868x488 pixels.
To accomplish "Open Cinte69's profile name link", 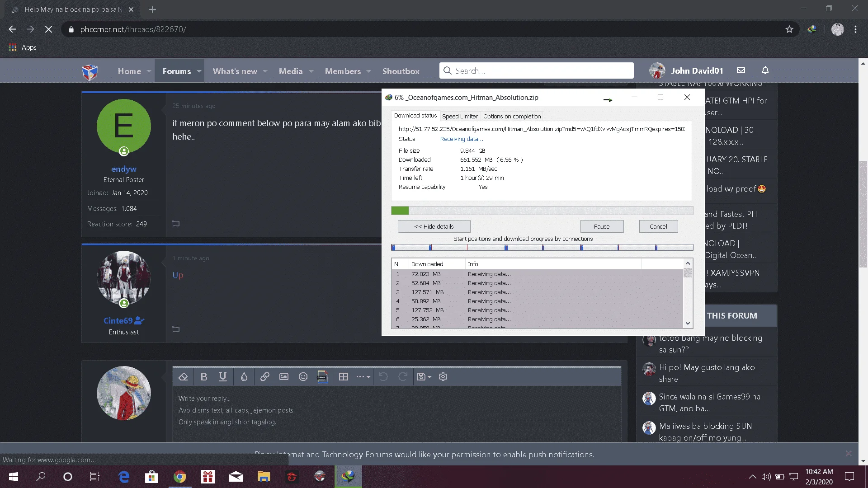I will (x=118, y=320).
